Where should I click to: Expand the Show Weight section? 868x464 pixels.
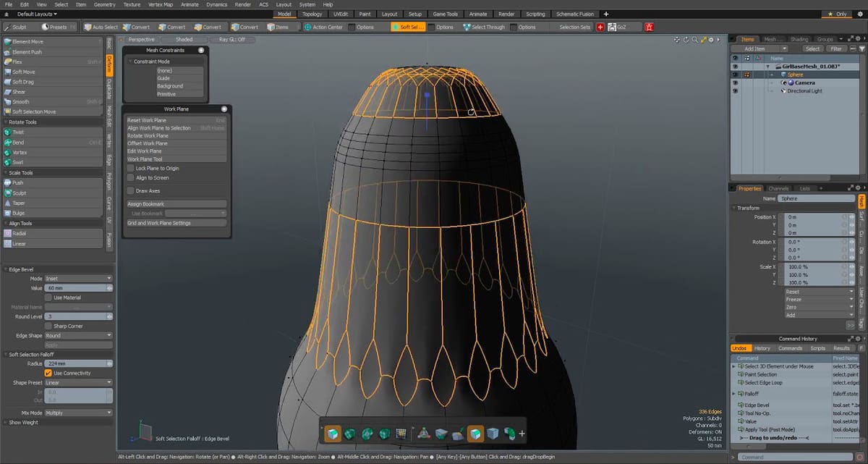pos(23,422)
